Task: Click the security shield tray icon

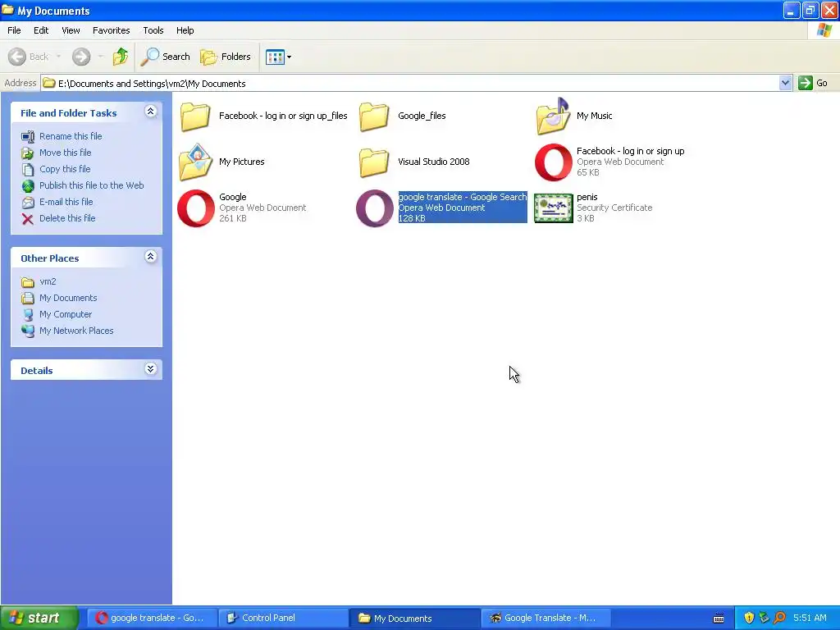Action: pyautogui.click(x=749, y=619)
